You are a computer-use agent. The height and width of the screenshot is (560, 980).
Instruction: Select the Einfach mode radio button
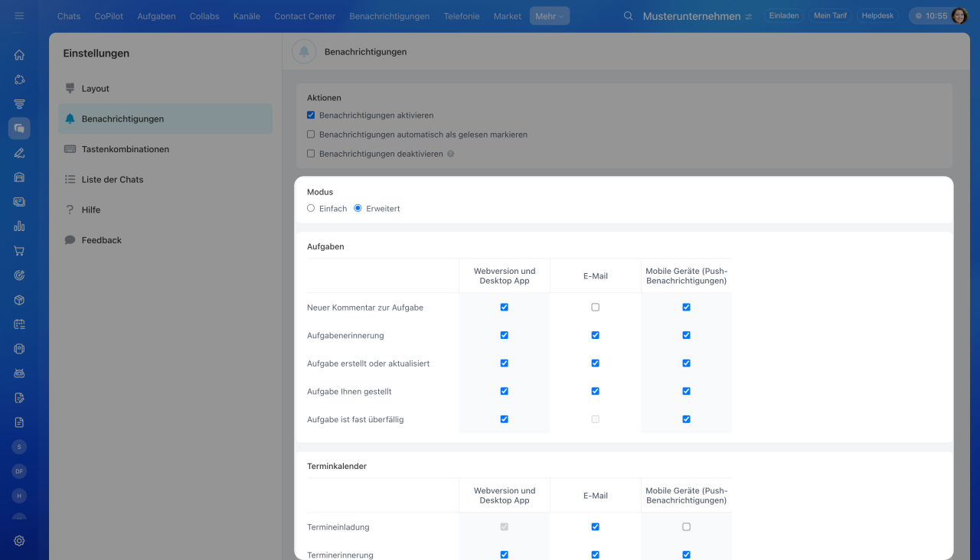tap(311, 208)
